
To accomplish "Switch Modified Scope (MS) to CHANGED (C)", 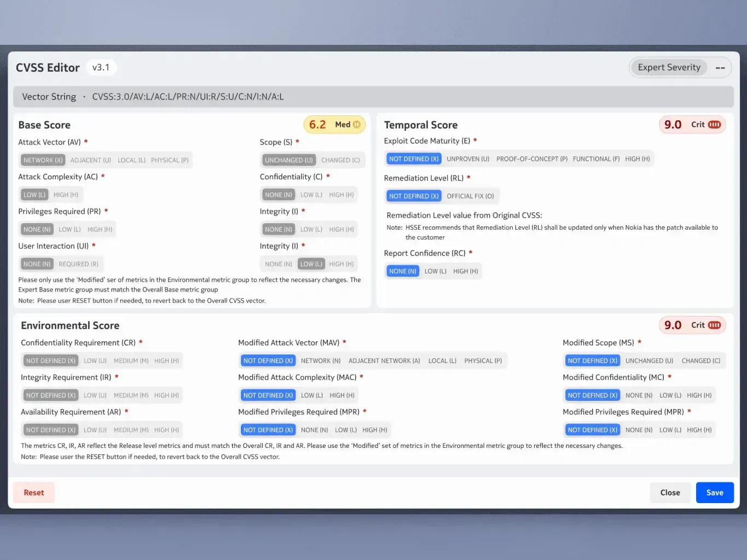I will pos(701,361).
